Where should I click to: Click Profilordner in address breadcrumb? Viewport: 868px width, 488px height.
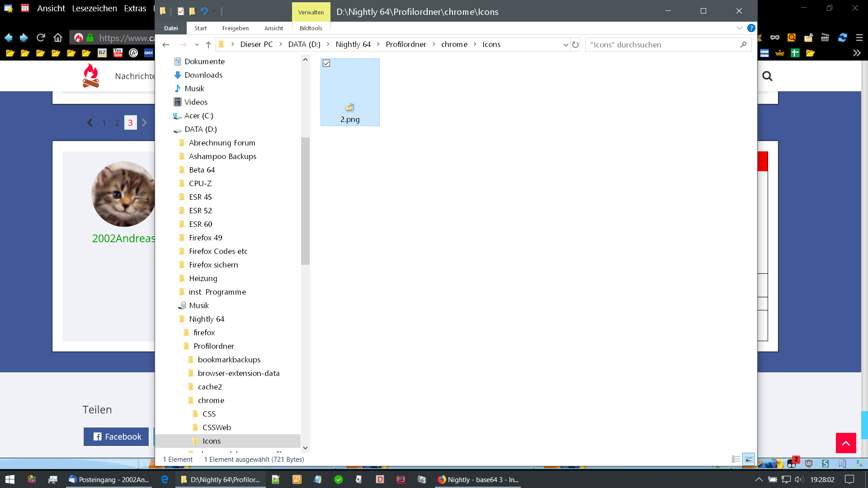click(406, 44)
